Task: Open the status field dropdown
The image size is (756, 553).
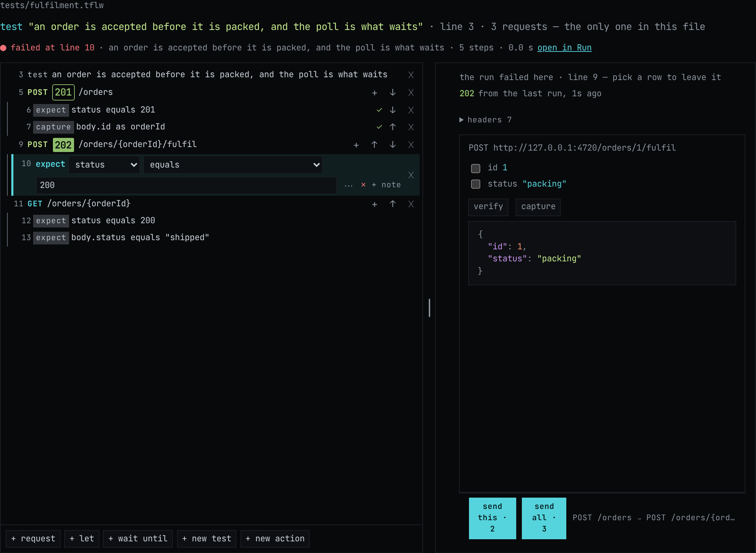Action: click(x=104, y=165)
